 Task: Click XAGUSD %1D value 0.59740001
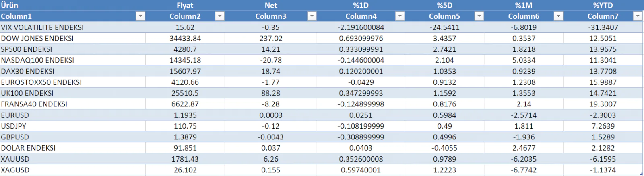point(361,170)
